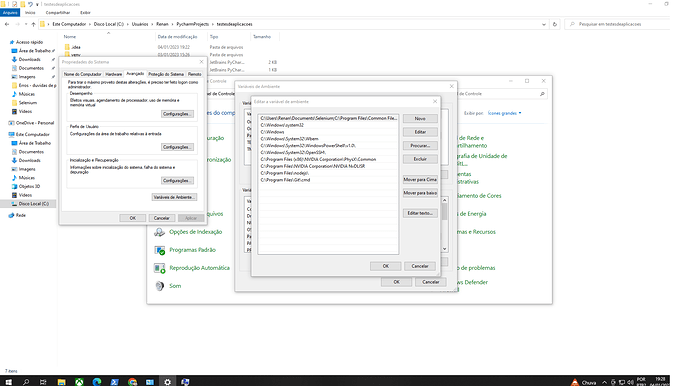Click the Variáveis de Ambiente button

point(174,197)
